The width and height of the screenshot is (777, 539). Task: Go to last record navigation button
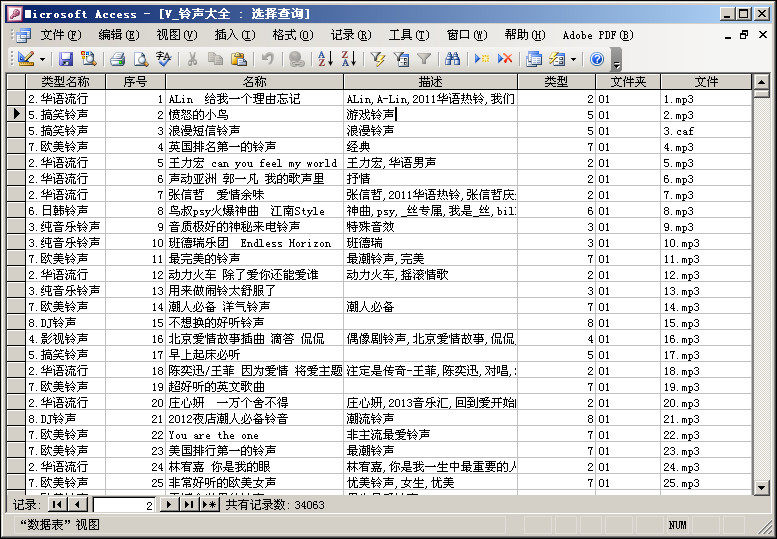click(189, 505)
